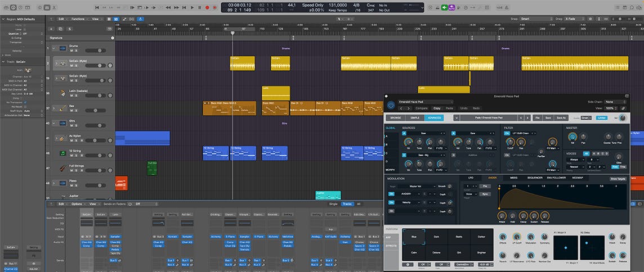644x272 pixels.
Task: Open the Tracks area Edit menu
Action: [x=61, y=19]
